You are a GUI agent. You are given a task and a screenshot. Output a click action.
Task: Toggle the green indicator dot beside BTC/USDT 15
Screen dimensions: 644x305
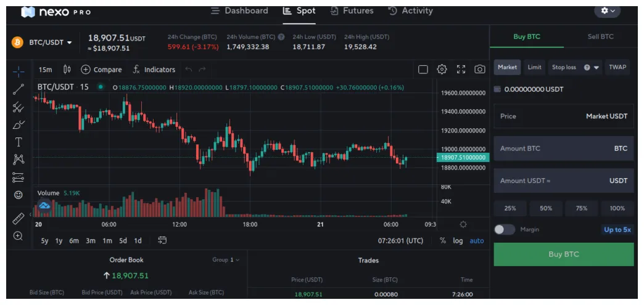(x=100, y=87)
